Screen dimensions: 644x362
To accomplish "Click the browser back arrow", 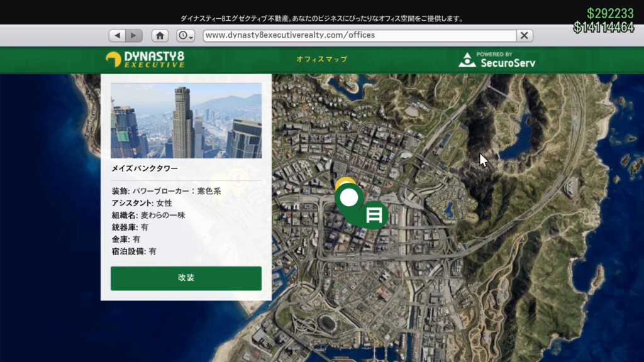I will pos(118,35).
